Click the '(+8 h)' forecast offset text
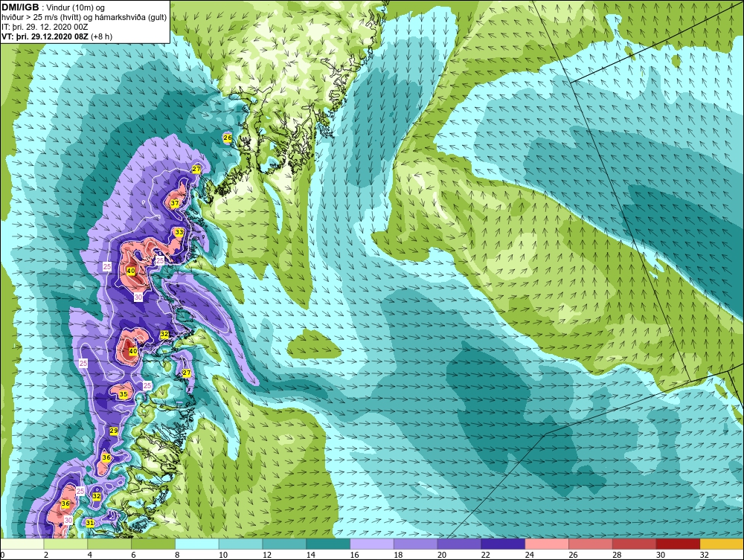Screen dimensions: 744x560 point(100,36)
